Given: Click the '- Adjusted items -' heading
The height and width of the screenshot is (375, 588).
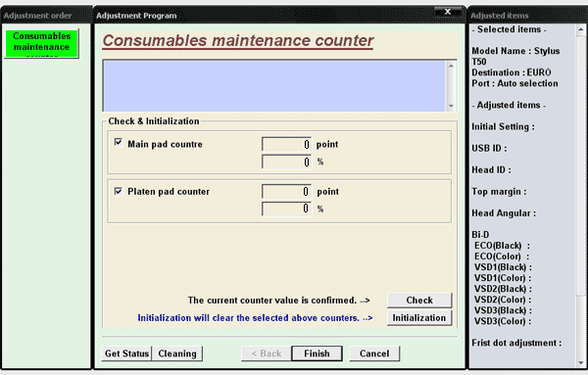Looking at the screenshot, I should (x=509, y=106).
